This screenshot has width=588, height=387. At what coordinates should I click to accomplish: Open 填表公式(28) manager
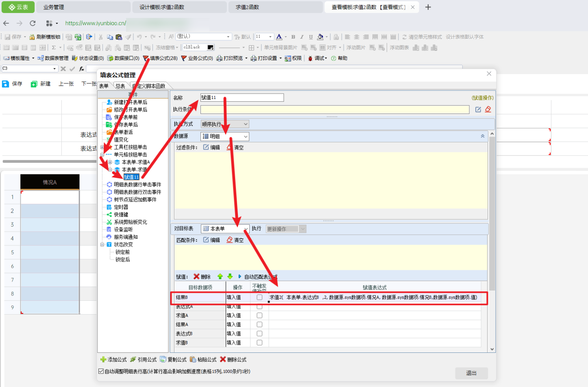pos(160,58)
